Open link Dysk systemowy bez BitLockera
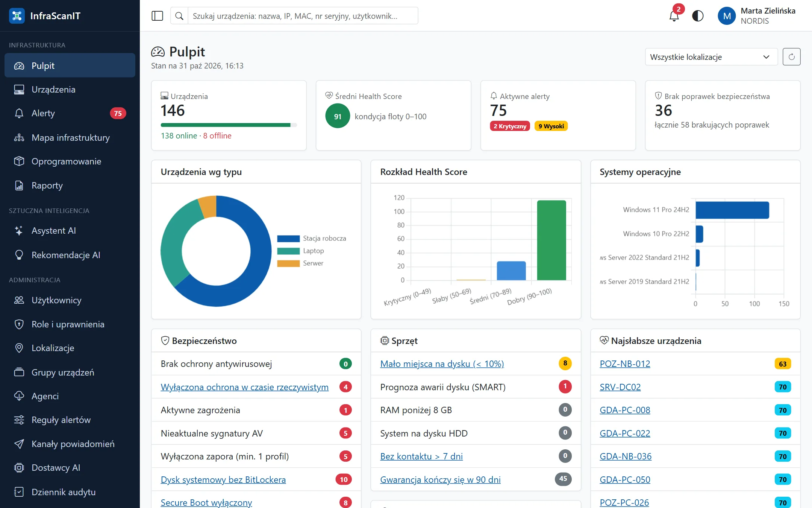The width and height of the screenshot is (812, 508). (223, 480)
